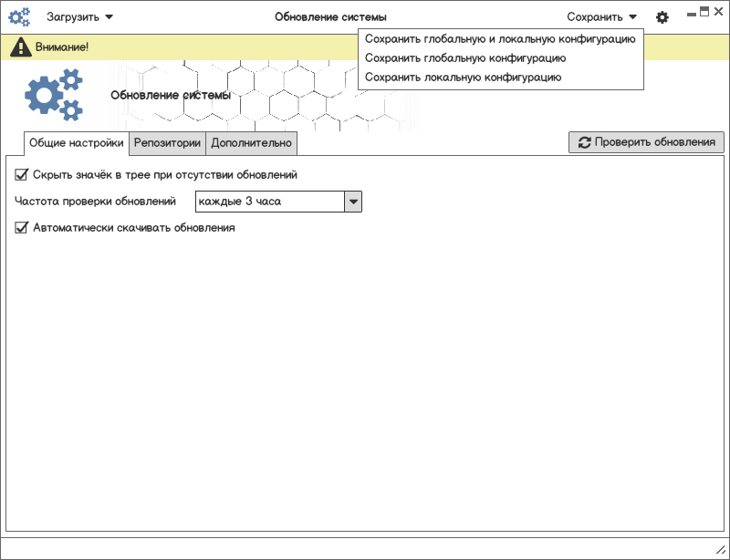Click the window resize grip corner
730x560 pixels.
tap(720, 550)
